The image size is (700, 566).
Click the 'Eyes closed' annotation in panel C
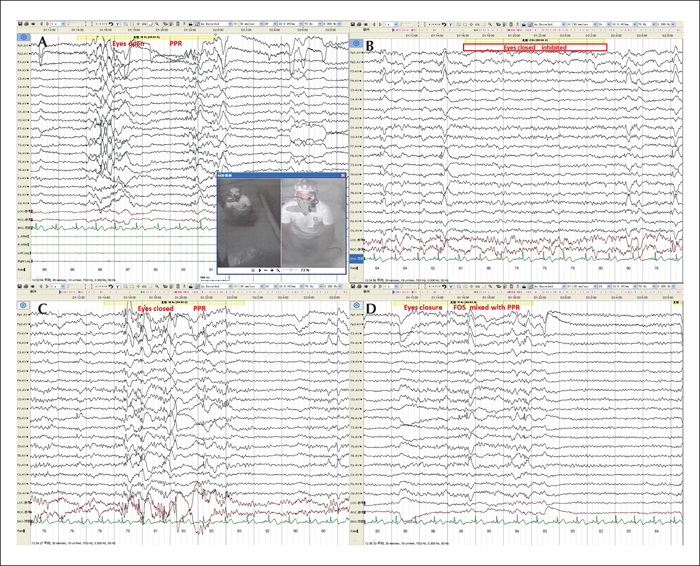click(x=155, y=308)
